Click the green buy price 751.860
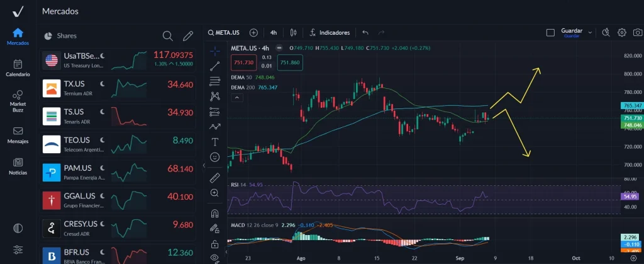644x264 pixels. coord(290,62)
